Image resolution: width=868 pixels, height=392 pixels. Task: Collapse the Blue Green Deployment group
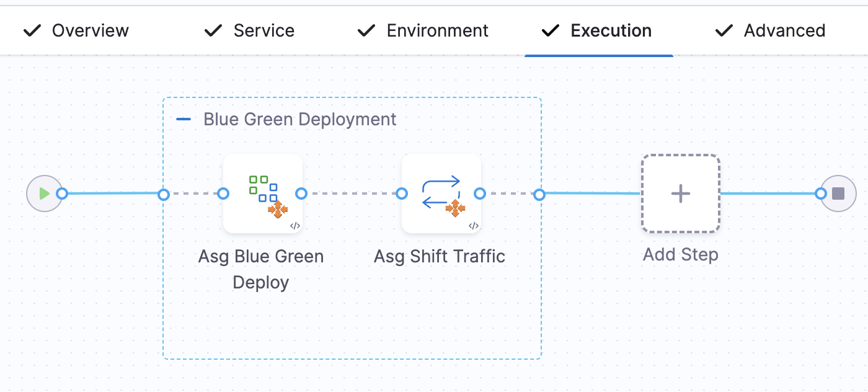click(x=184, y=119)
